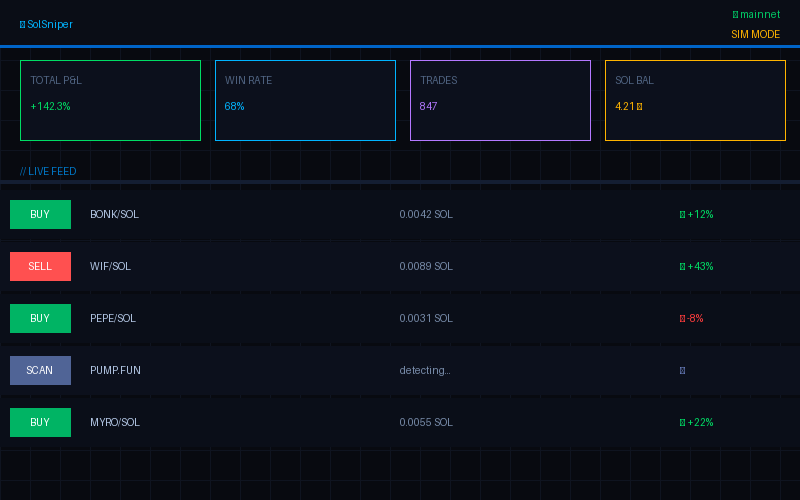800x500 pixels.
Task: Open the WIN RATE stat card
Action: pos(305,101)
